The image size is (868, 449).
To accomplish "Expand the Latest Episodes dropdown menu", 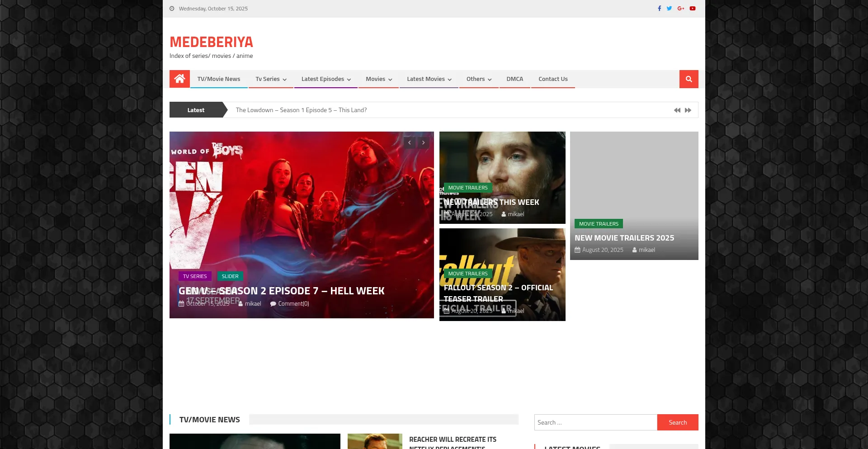I will 325,79.
